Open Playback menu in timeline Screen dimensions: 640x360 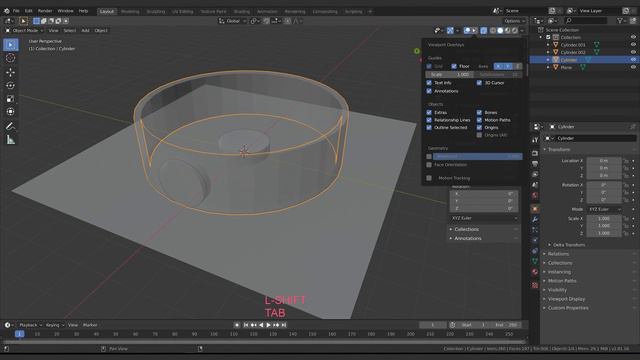[31, 325]
